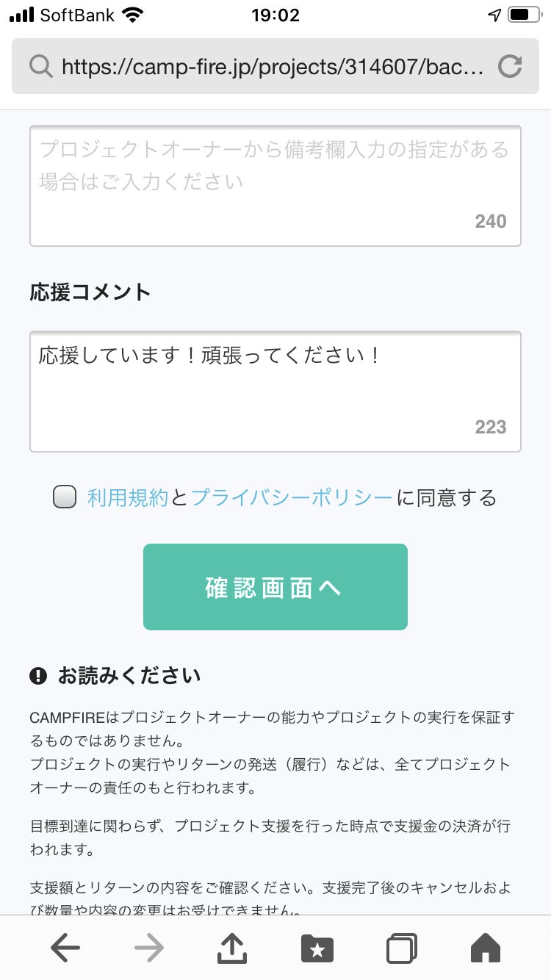
Task: Focus the 備考欄 remarks text area
Action: pyautogui.click(x=275, y=186)
